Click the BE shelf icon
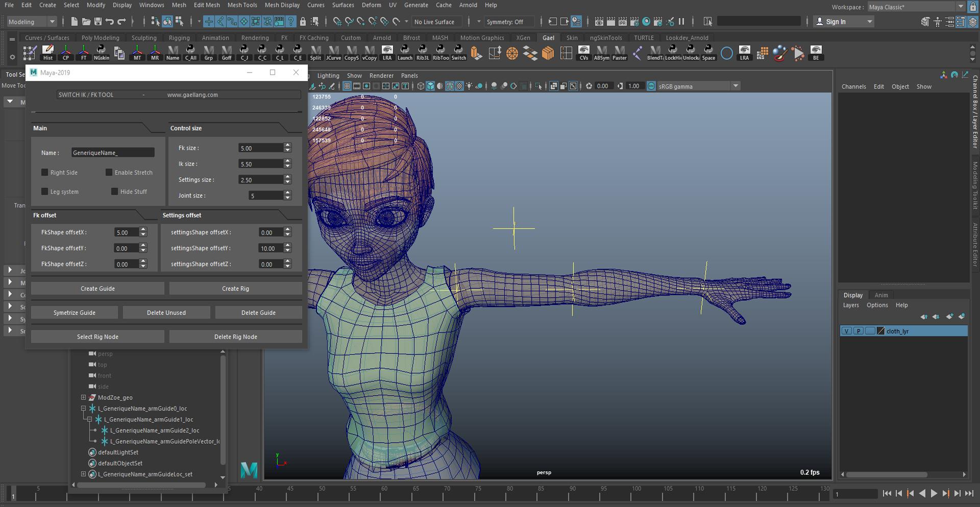The image size is (980, 507). coord(816,52)
